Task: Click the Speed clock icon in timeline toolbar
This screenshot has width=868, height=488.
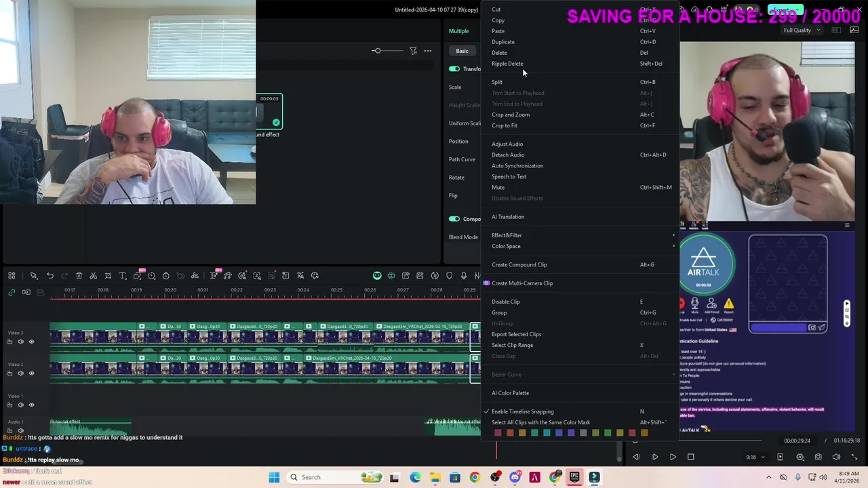Action: pyautogui.click(x=151, y=276)
